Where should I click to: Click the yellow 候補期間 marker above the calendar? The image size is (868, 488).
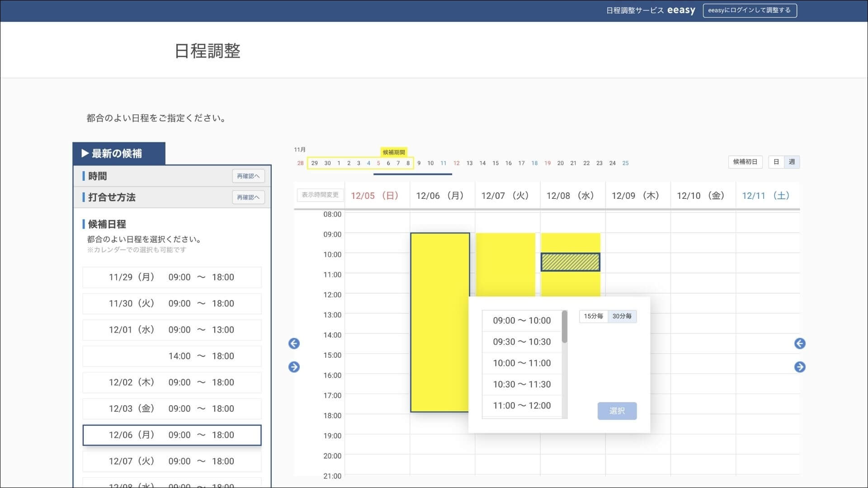click(x=394, y=153)
